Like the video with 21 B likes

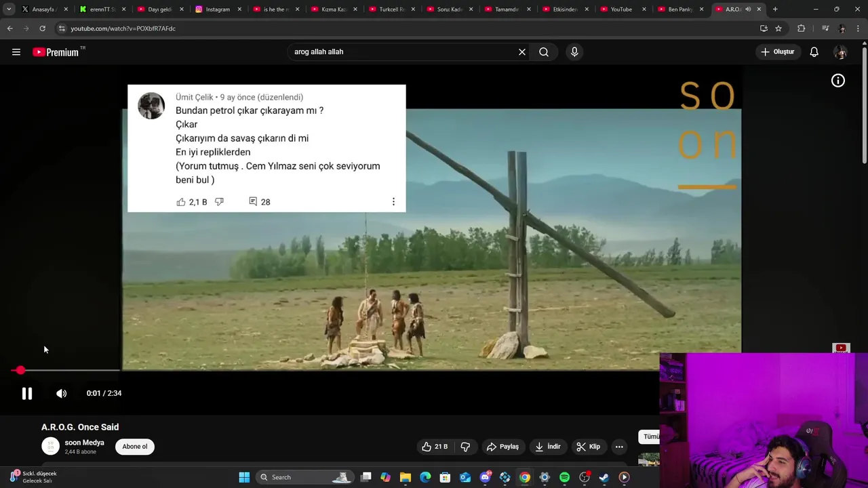coord(435,447)
